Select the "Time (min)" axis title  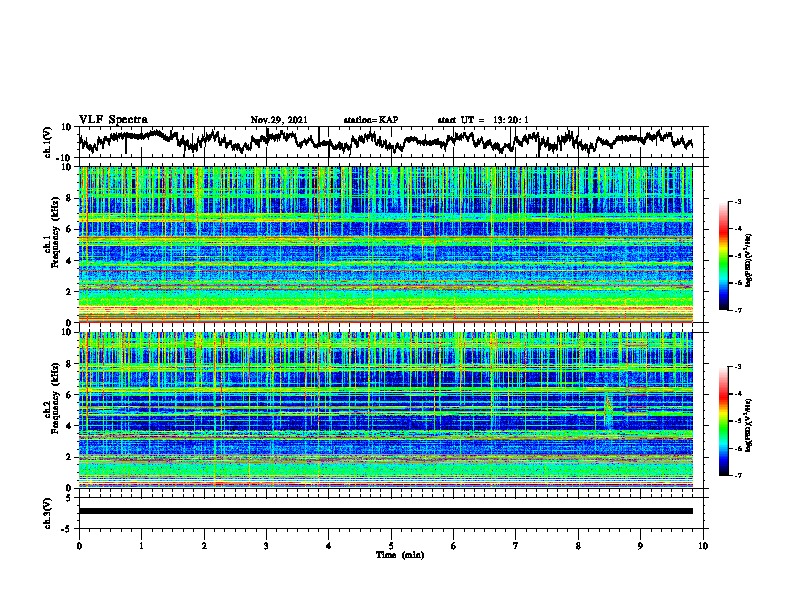point(400,555)
